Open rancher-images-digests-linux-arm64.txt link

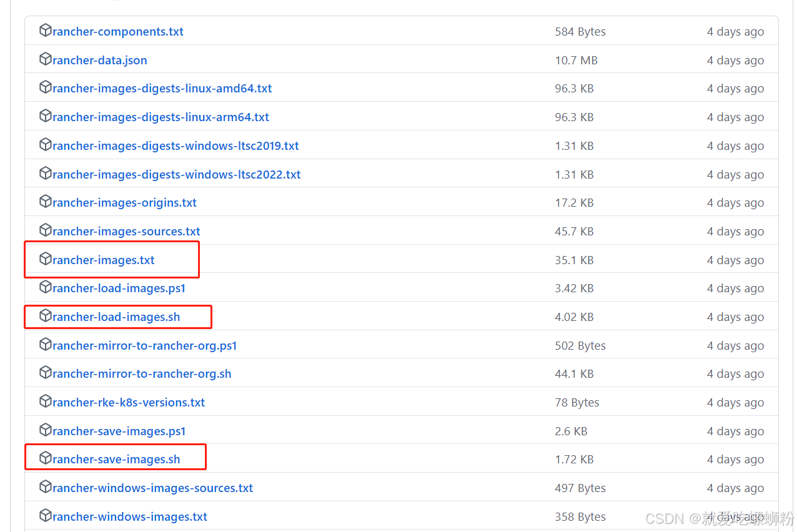click(161, 117)
